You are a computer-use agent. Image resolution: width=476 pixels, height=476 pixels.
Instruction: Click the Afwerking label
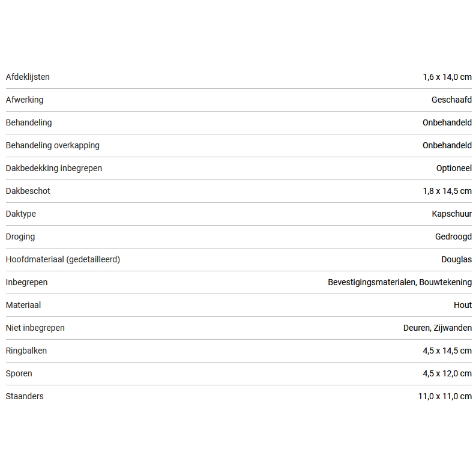[x=25, y=100]
